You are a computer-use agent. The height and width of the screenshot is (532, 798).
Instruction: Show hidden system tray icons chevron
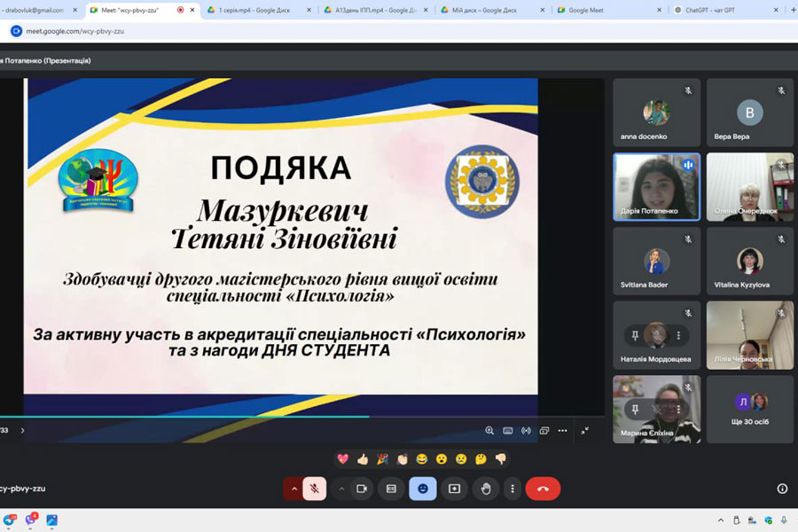[721, 520]
